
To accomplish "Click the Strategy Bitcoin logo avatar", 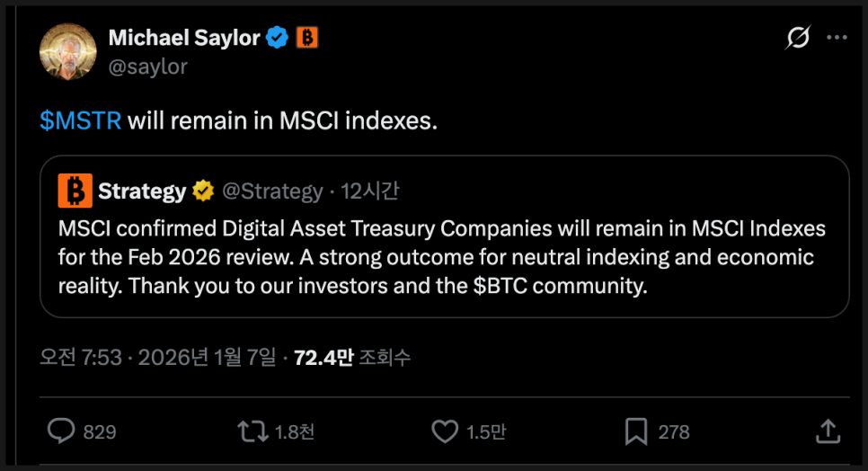I will [x=75, y=191].
